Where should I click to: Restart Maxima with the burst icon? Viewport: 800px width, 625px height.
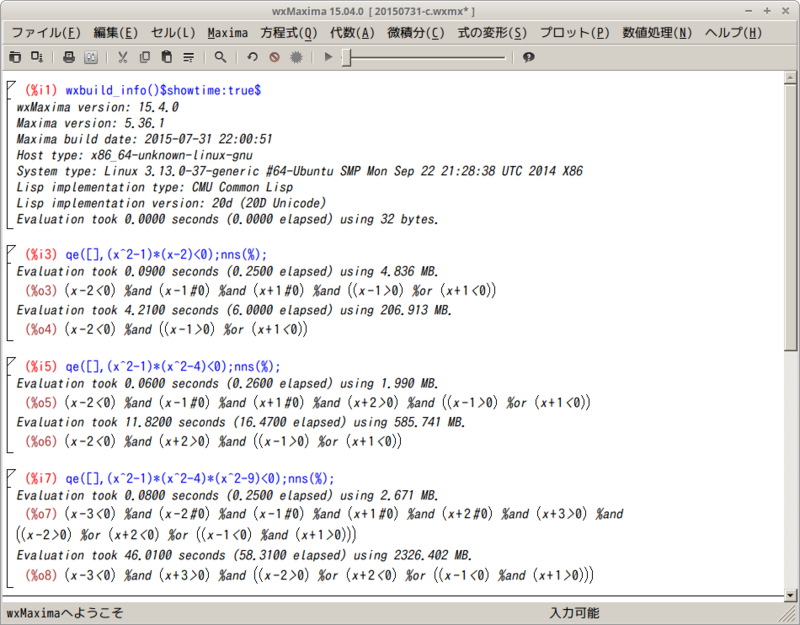(295, 57)
